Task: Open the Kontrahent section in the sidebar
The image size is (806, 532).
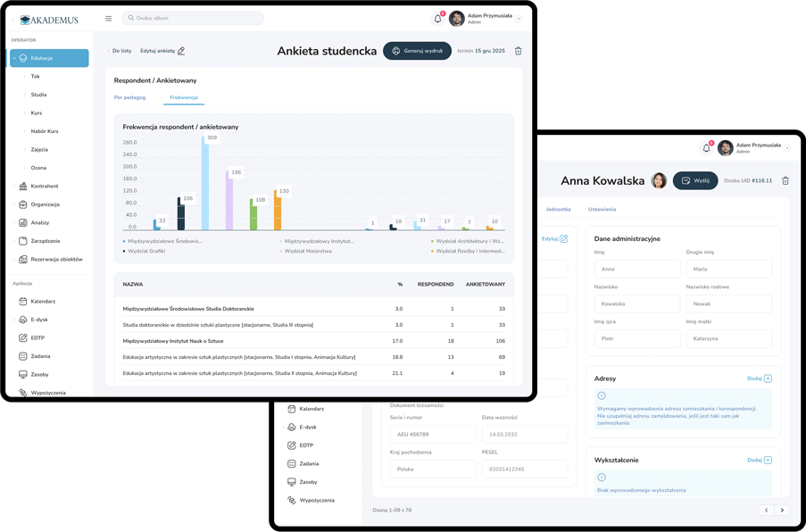Action: 44,186
